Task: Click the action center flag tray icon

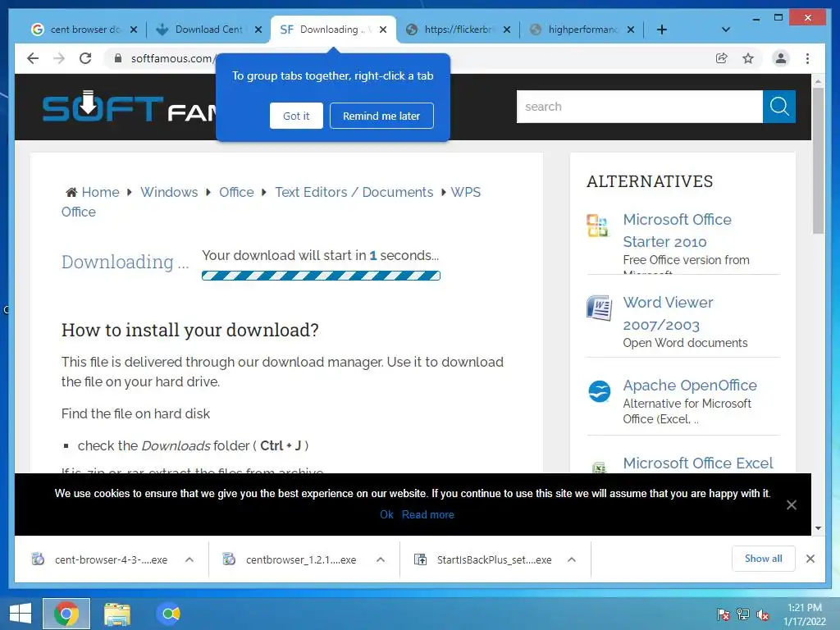Action: (x=724, y=614)
